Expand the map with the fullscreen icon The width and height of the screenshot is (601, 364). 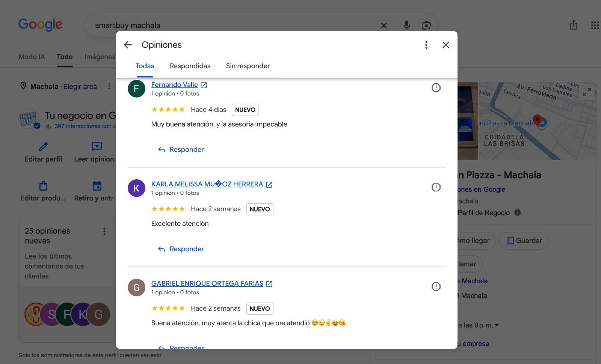(587, 92)
